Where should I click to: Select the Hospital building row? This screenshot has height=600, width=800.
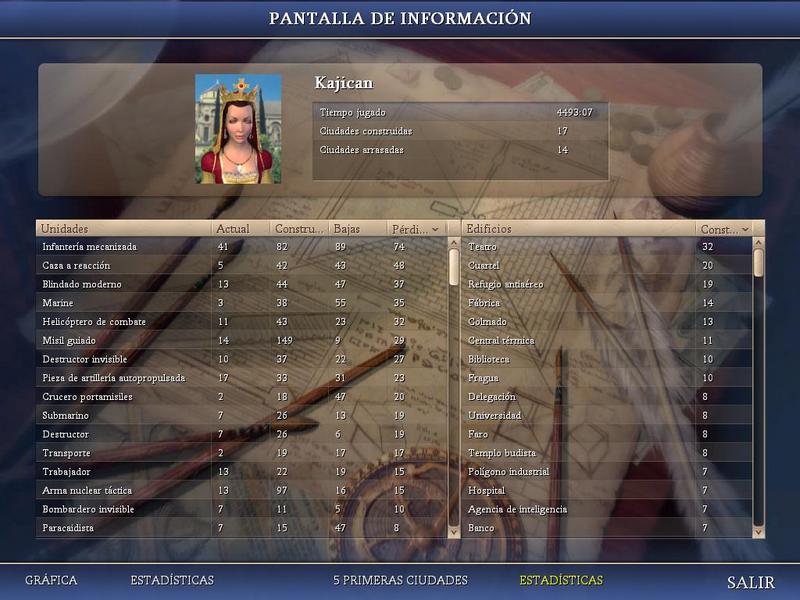click(x=607, y=490)
